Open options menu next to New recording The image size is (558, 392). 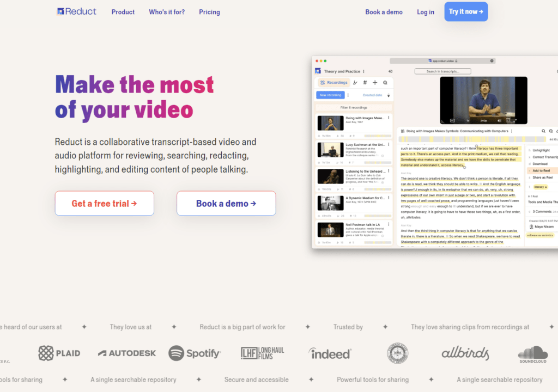click(348, 95)
